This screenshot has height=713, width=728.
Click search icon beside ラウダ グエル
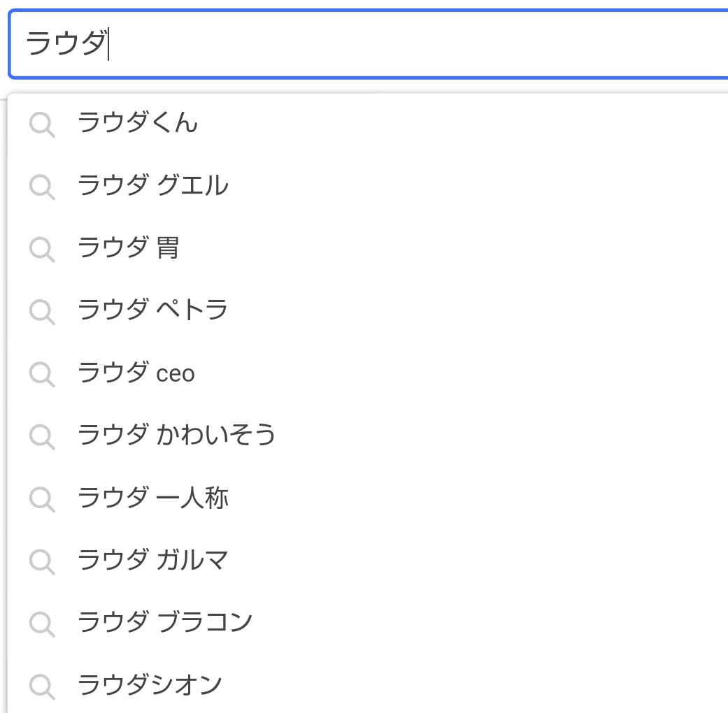pos(42,187)
